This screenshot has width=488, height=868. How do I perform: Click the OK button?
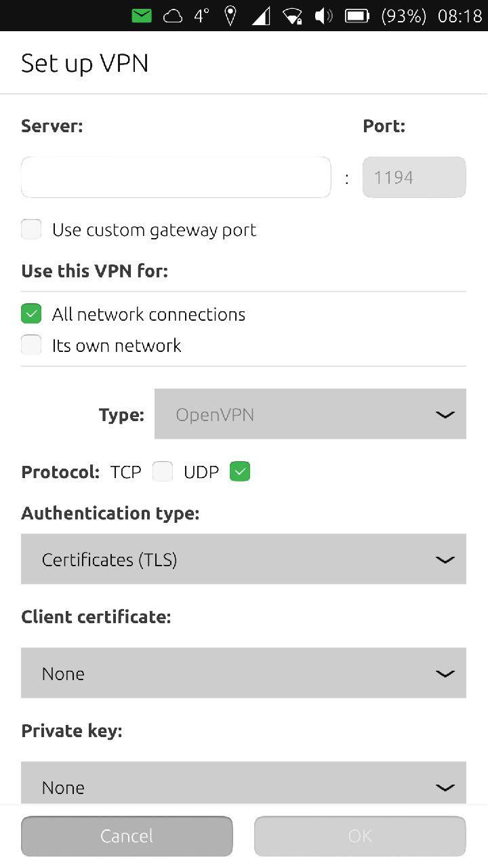click(x=360, y=836)
